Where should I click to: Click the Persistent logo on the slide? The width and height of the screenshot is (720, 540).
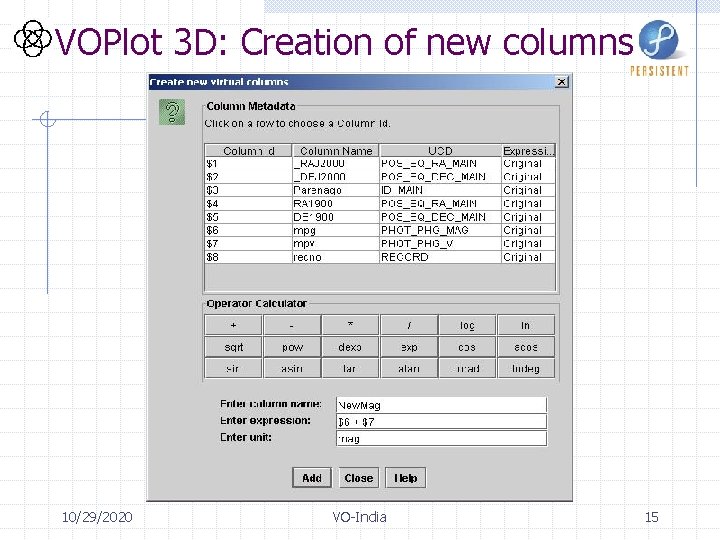659,48
